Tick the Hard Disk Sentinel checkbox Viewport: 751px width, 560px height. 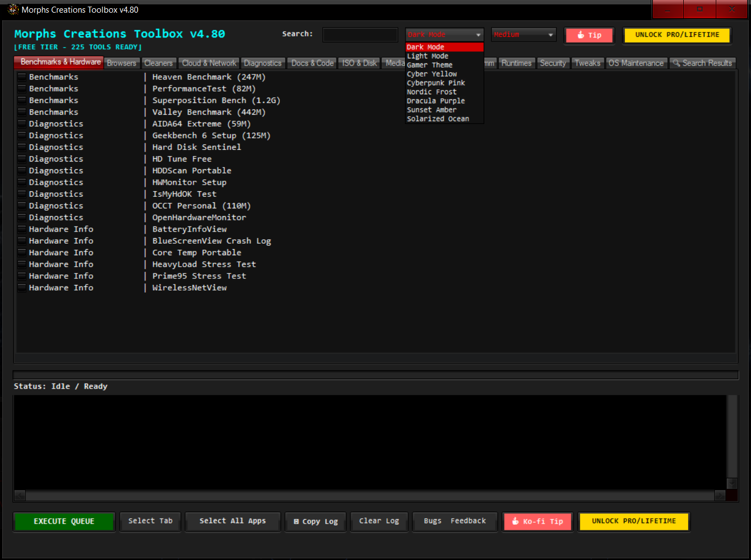(22, 147)
